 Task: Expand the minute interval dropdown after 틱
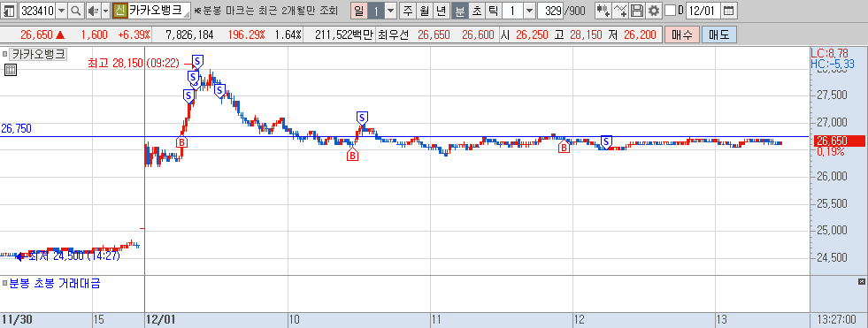pos(529,11)
